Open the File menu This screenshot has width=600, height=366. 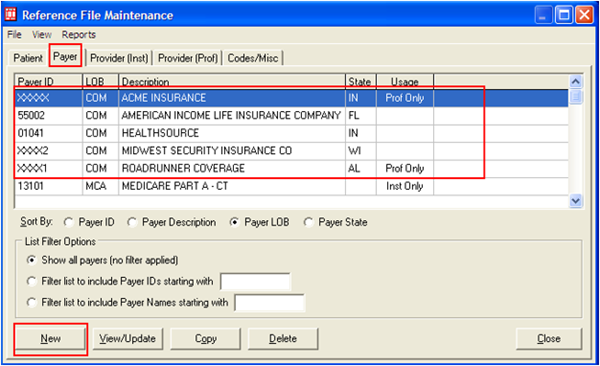click(x=14, y=35)
